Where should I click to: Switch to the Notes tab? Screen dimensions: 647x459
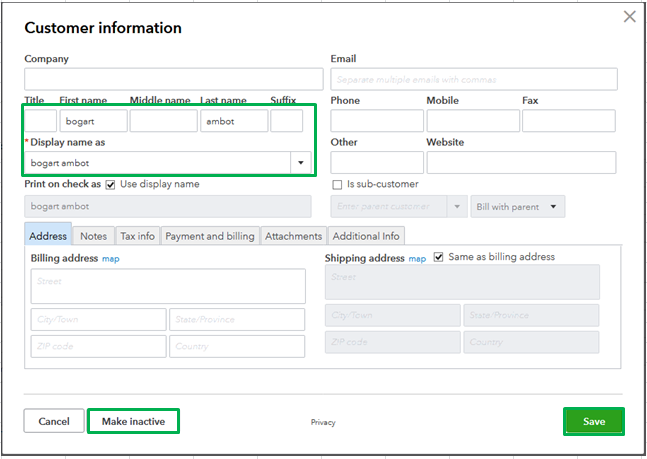tap(93, 236)
